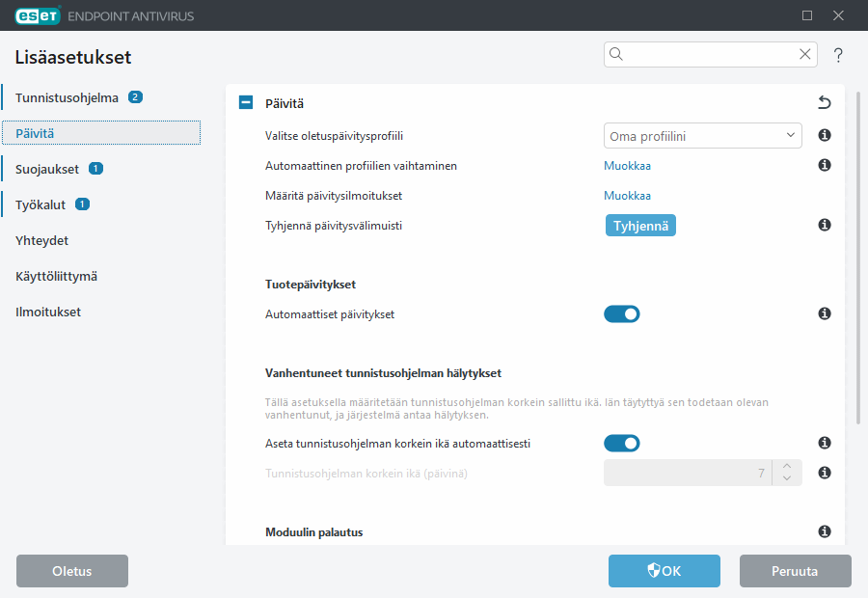This screenshot has height=598, width=868.
Task: Open help with the question mark icon
Action: pos(838,55)
